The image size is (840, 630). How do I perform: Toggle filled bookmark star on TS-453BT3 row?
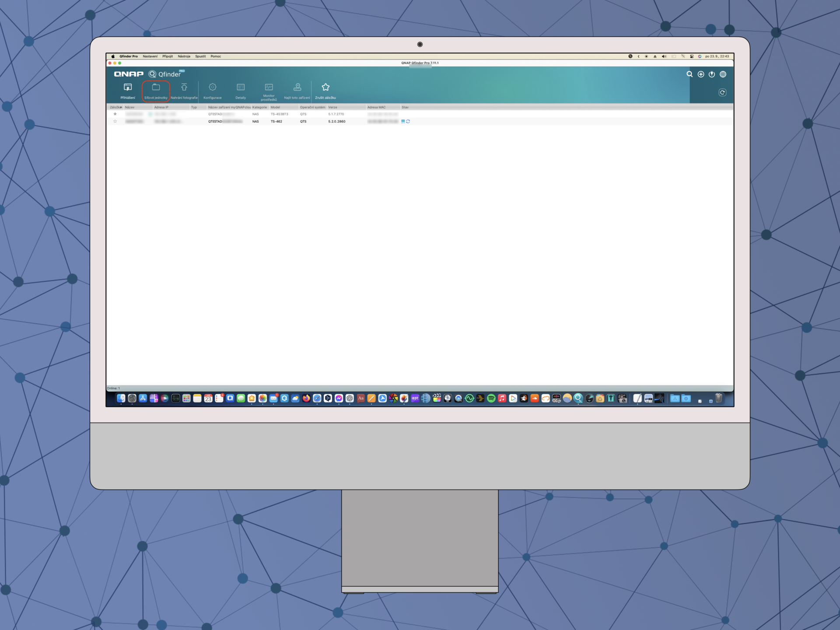tap(115, 114)
